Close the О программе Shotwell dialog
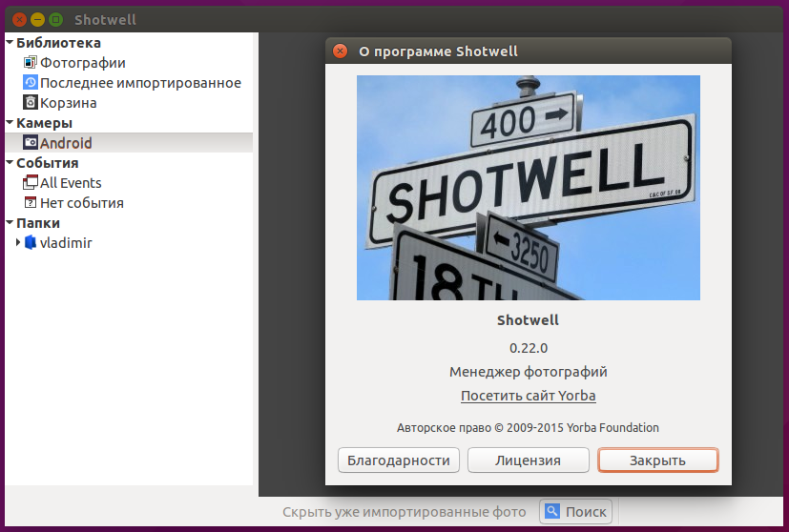 coord(341,51)
